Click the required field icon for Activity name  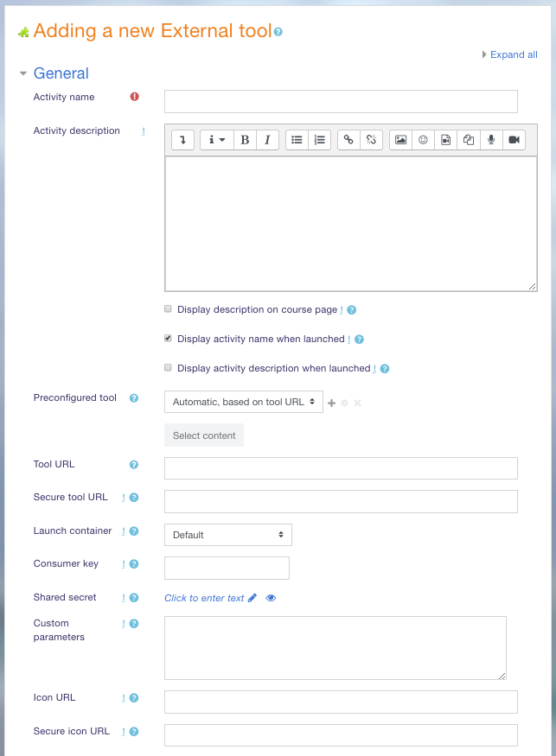coord(134,97)
